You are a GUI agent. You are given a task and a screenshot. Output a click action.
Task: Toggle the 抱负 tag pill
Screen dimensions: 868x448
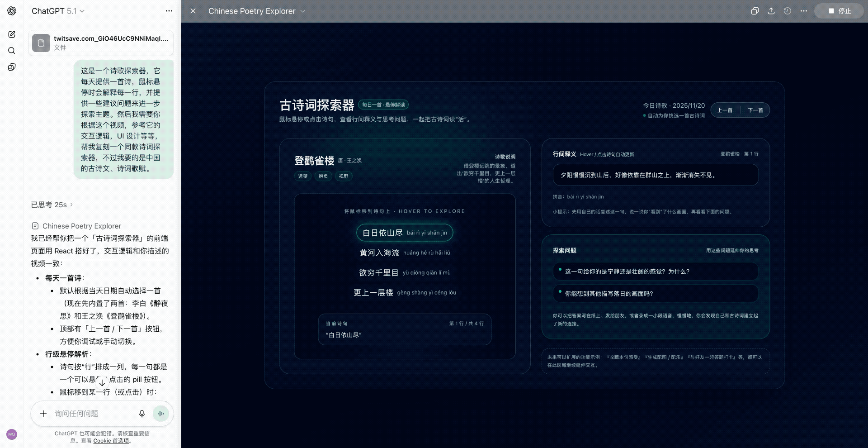pyautogui.click(x=323, y=176)
